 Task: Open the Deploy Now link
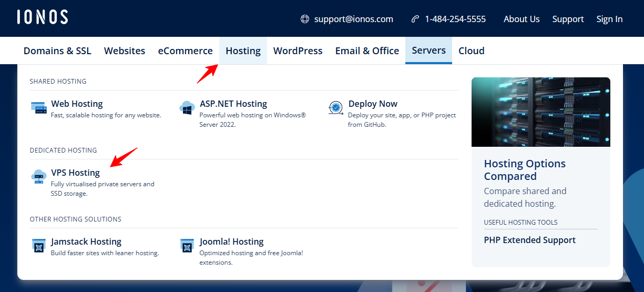click(373, 104)
